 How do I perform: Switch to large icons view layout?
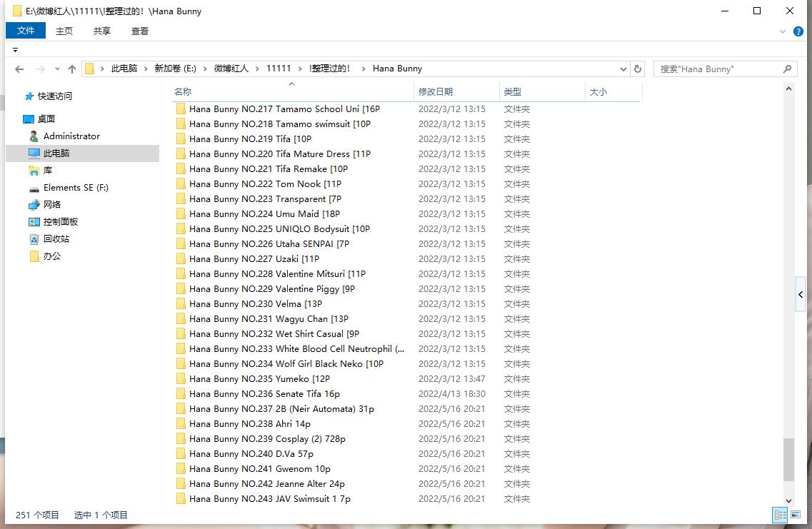tap(796, 515)
